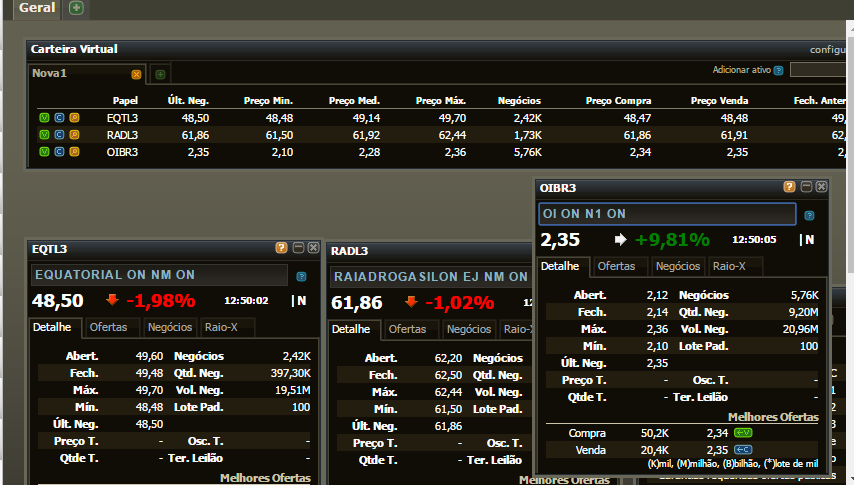854x485 pixels.
Task: Click the Adicionar ativo input field
Action: pos(817,70)
